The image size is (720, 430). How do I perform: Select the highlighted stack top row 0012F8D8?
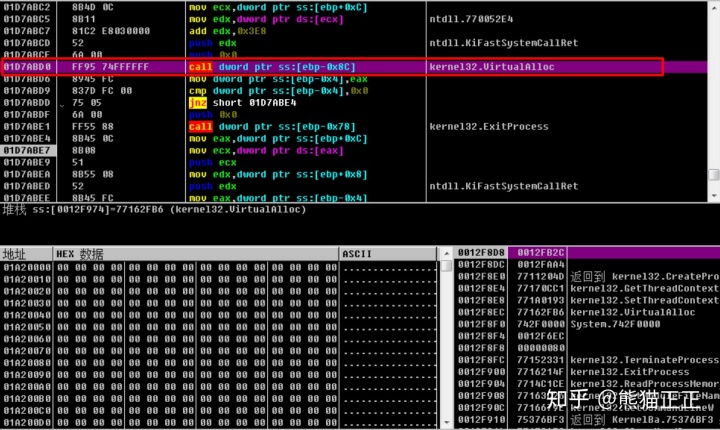coord(587,252)
